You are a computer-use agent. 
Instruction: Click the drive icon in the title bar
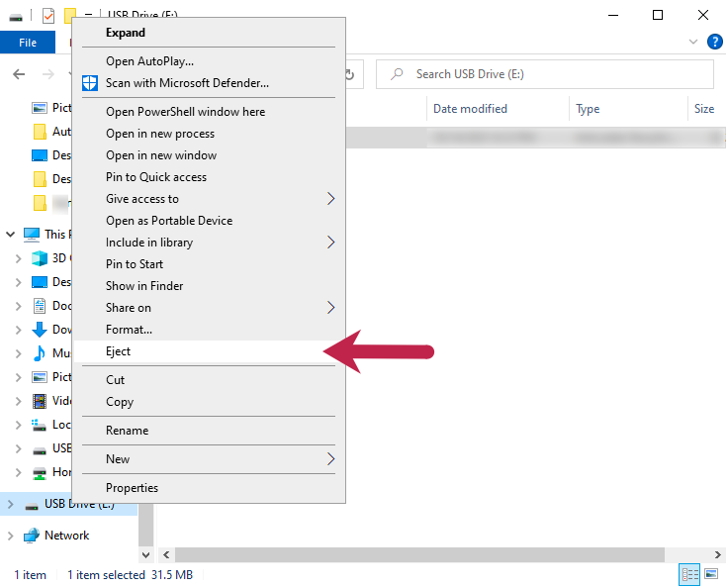click(x=16, y=17)
